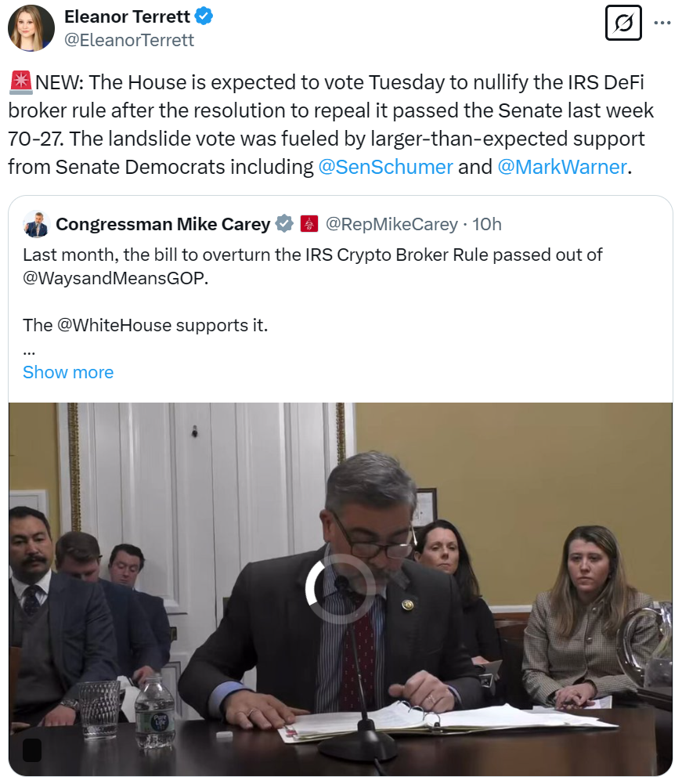The width and height of the screenshot is (682, 784).
Task: Click the Congressman Mike Carey name
Action: (x=163, y=224)
